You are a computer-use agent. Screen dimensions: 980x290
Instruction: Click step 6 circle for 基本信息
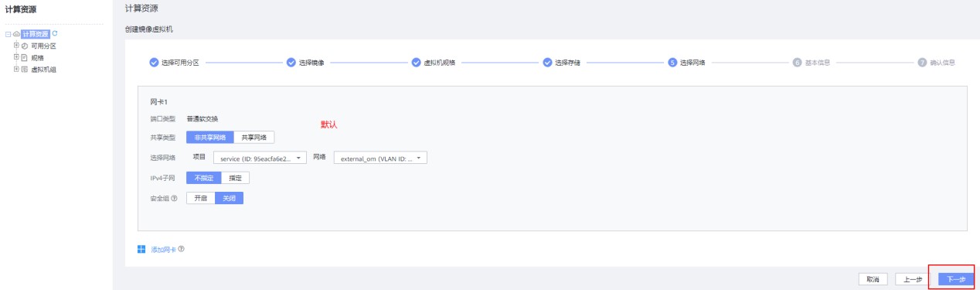tap(798, 63)
